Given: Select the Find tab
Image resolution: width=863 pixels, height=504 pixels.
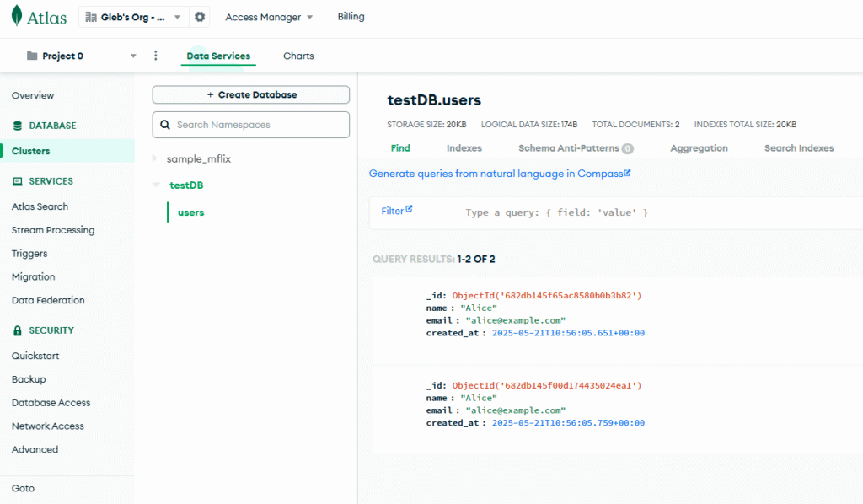Looking at the screenshot, I should pos(400,148).
